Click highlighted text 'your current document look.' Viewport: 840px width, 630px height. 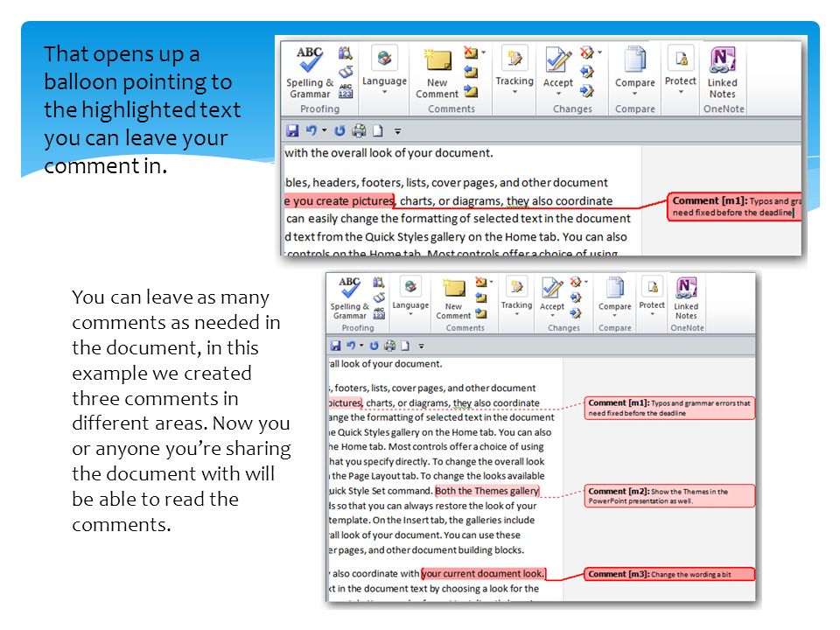[483, 574]
